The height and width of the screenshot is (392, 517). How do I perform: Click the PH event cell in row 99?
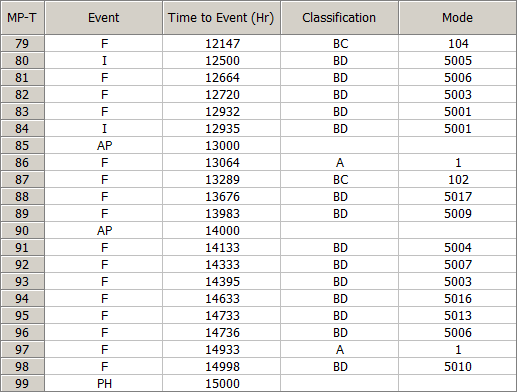104,384
